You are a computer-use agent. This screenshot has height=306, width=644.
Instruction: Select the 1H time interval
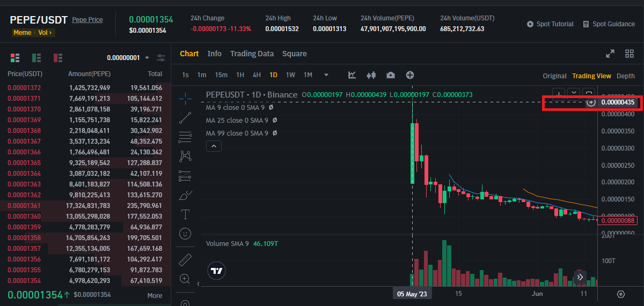(x=240, y=75)
